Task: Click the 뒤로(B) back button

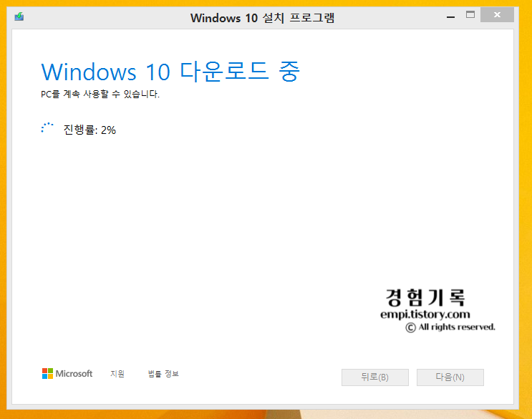Action: pyautogui.click(x=375, y=377)
